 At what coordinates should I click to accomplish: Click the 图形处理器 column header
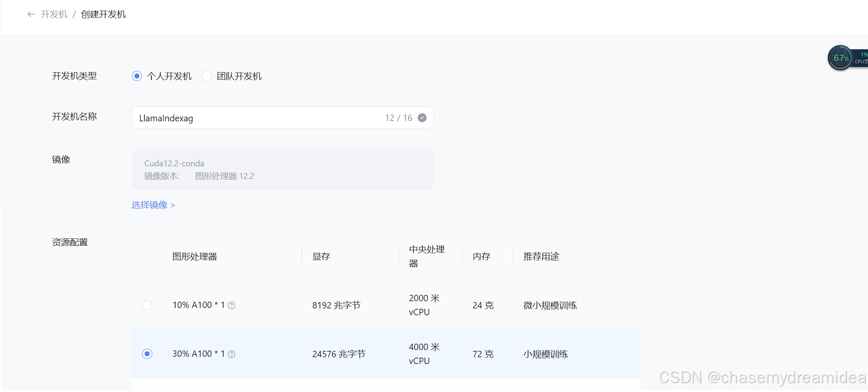(194, 256)
